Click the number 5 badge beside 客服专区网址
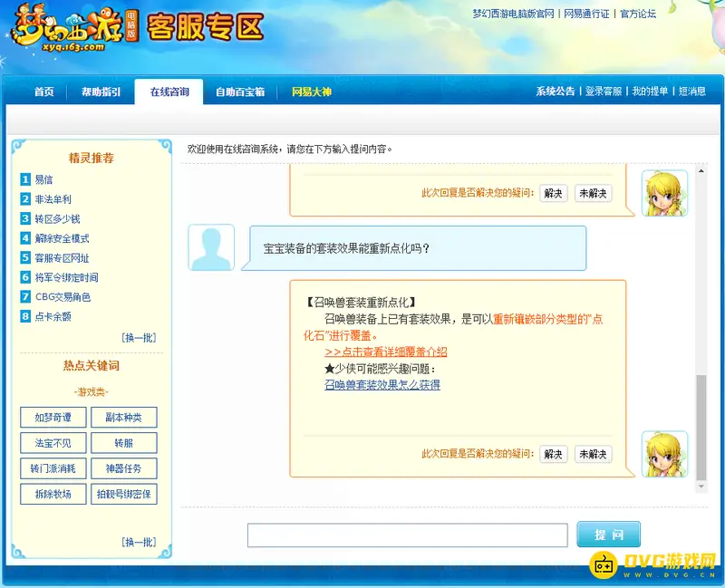 pyautogui.click(x=25, y=257)
